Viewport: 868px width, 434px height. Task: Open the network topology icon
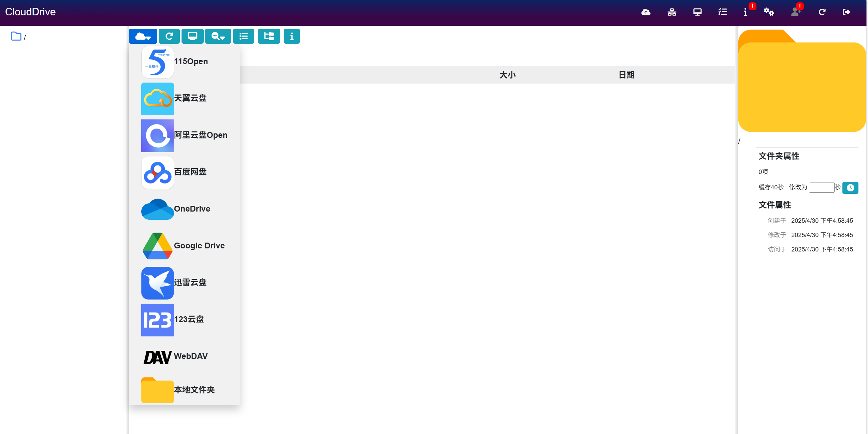click(671, 12)
